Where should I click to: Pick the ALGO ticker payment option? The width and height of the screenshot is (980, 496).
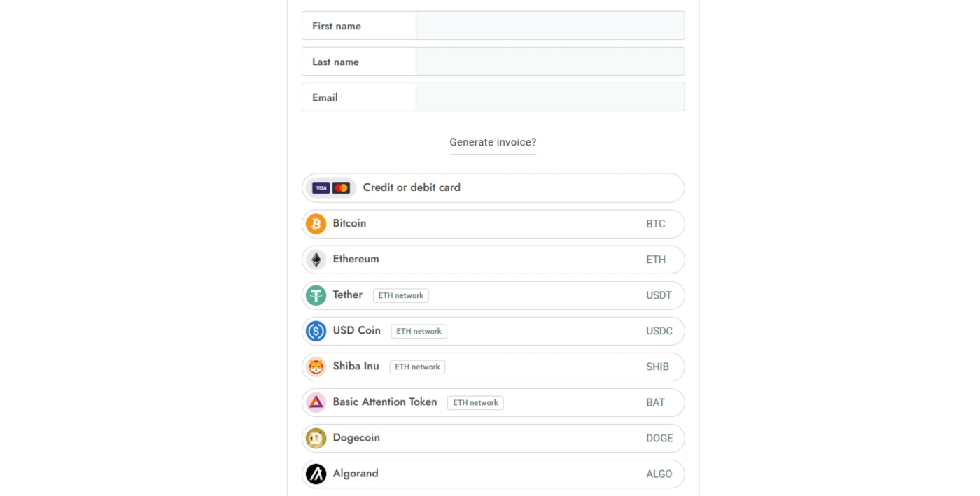click(x=659, y=474)
